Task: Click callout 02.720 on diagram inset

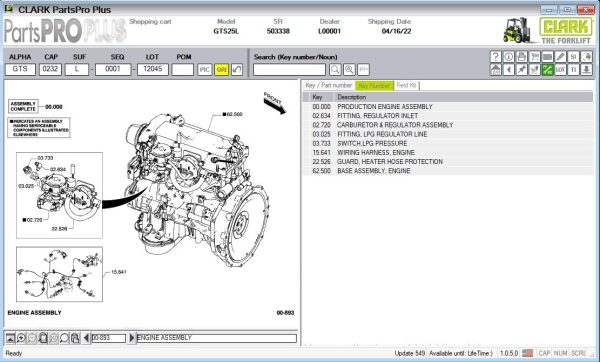Action: pos(33,220)
